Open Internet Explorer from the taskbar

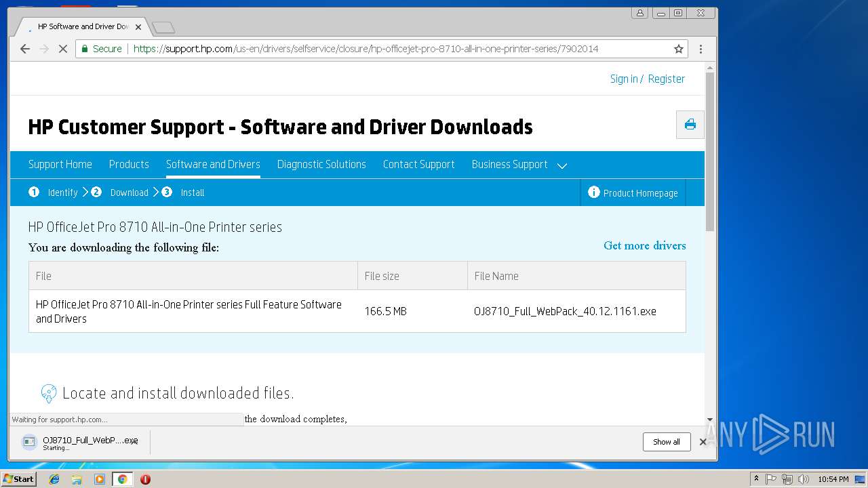coord(54,479)
